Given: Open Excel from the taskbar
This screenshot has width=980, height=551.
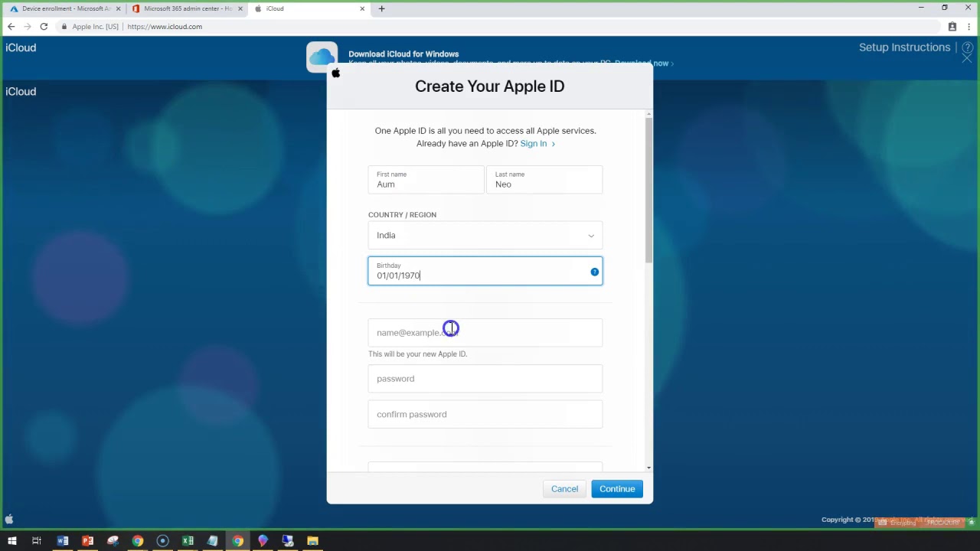Looking at the screenshot, I should (188, 541).
